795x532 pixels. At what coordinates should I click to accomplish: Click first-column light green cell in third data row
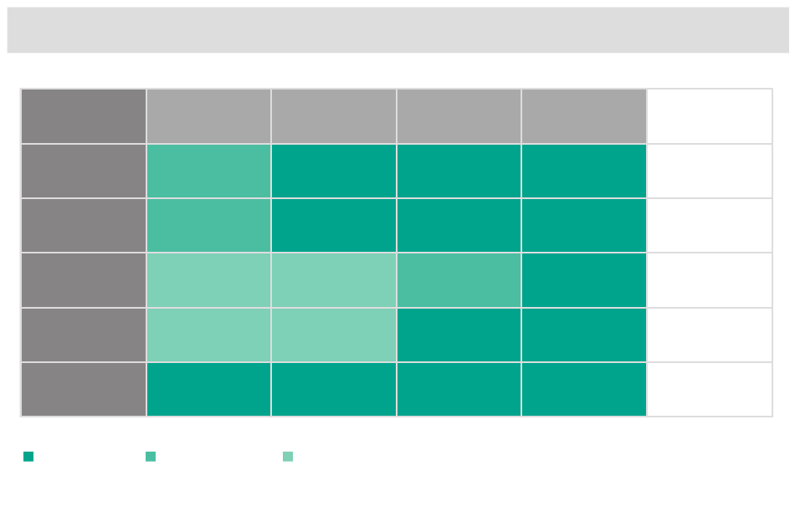click(x=209, y=280)
